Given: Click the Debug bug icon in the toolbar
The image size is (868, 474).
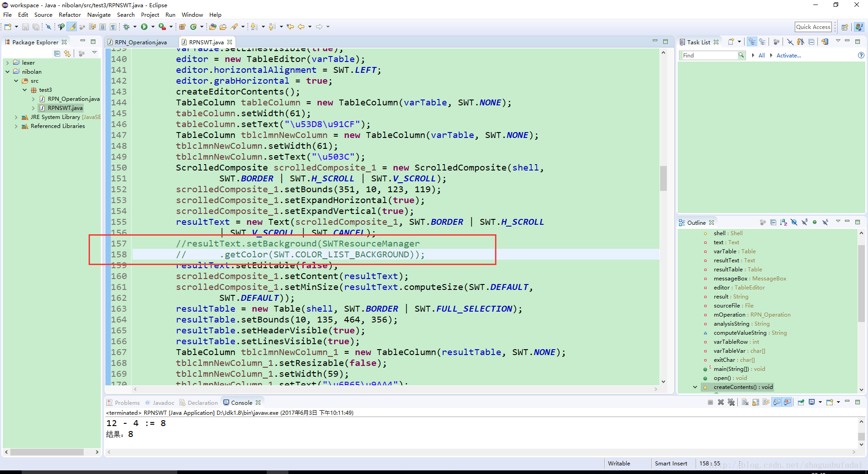Looking at the screenshot, I should 127,27.
